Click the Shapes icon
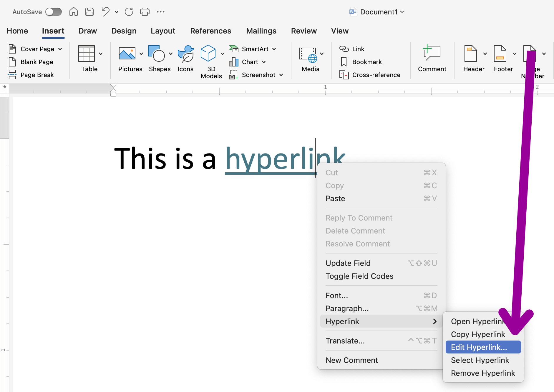The image size is (554, 392). point(157,54)
